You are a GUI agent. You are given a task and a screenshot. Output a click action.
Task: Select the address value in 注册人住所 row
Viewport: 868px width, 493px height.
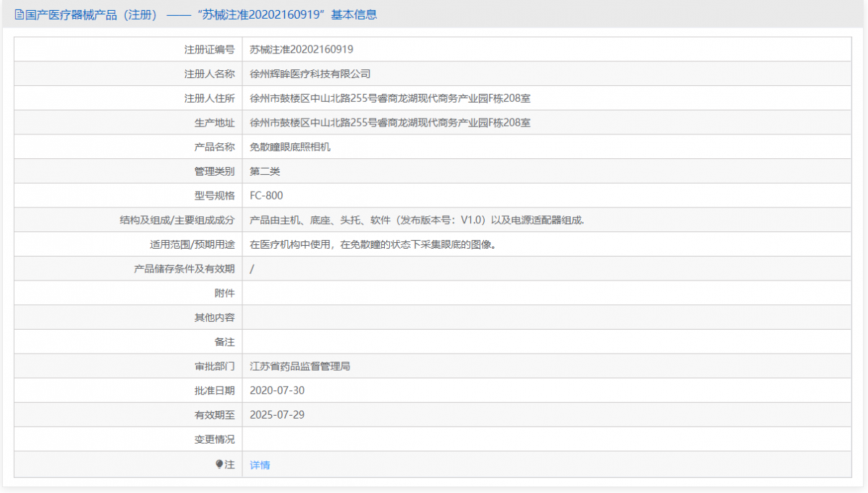[390, 98]
